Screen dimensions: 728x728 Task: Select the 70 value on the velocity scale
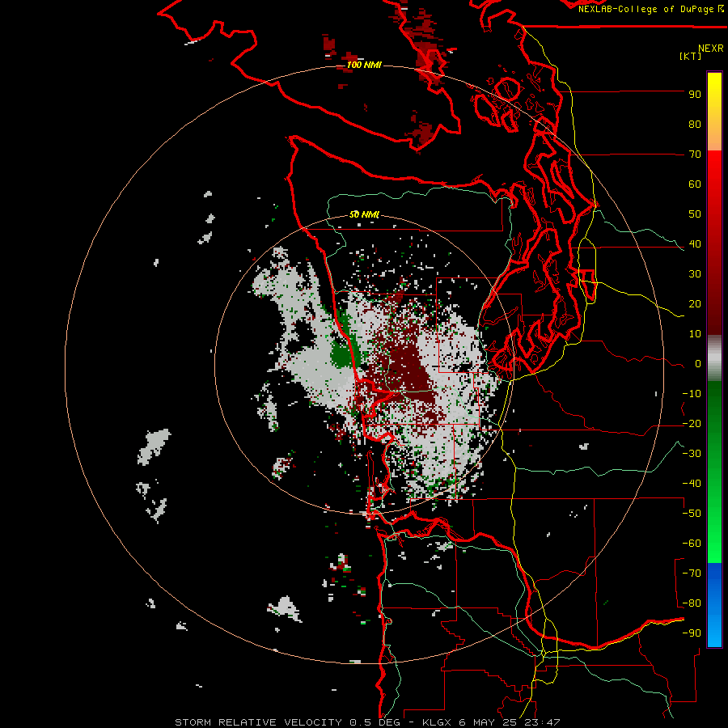[x=695, y=154]
